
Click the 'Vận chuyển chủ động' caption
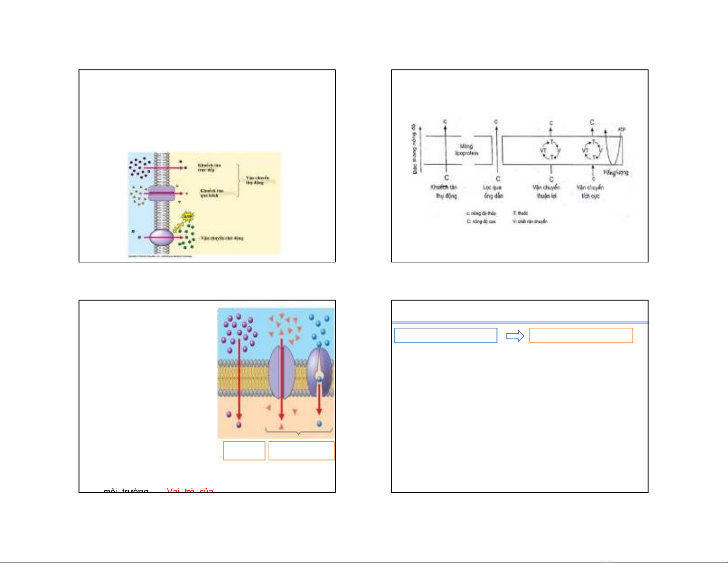pos(222,238)
